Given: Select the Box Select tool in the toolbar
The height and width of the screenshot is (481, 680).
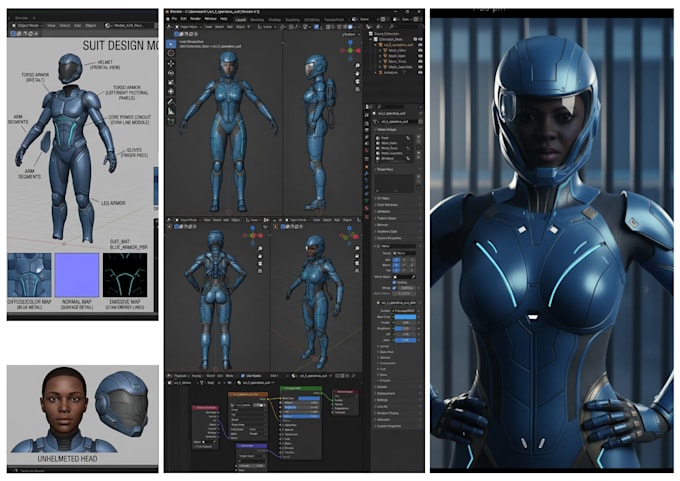Looking at the screenshot, I should coord(171,44).
